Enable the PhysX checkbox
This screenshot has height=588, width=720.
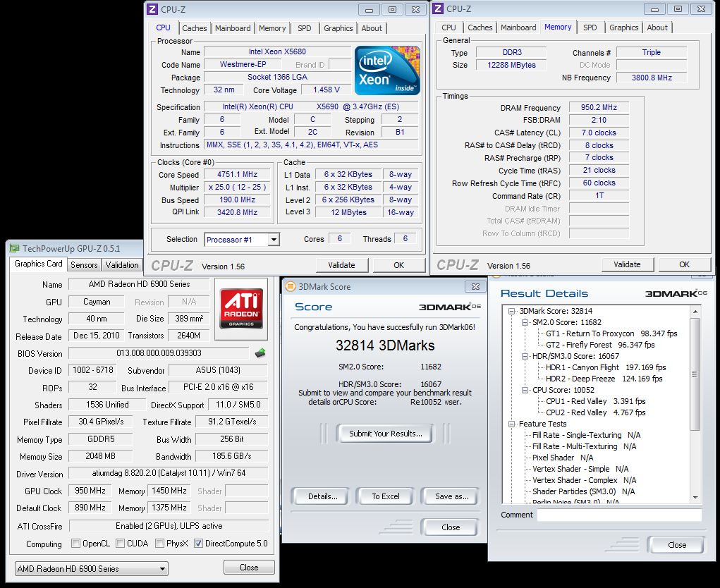pyautogui.click(x=160, y=544)
